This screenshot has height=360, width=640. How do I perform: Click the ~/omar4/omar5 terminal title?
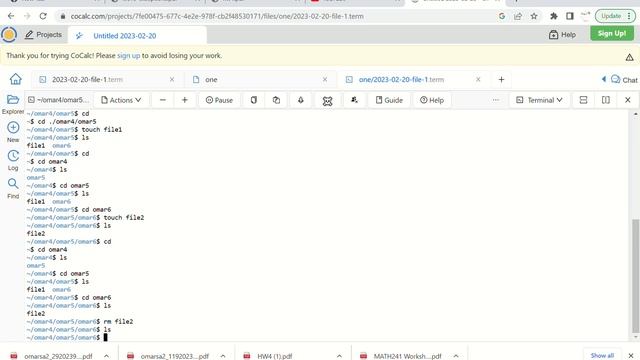(x=58, y=100)
